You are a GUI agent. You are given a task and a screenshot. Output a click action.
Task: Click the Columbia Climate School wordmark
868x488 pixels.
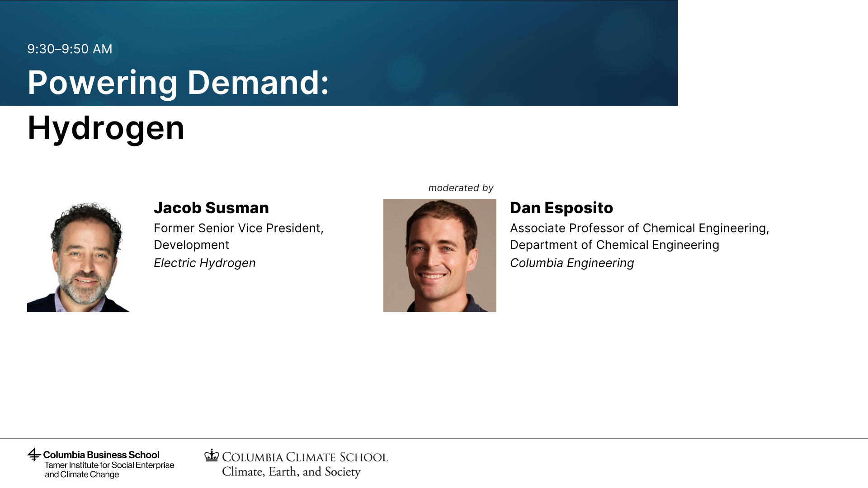click(x=305, y=457)
